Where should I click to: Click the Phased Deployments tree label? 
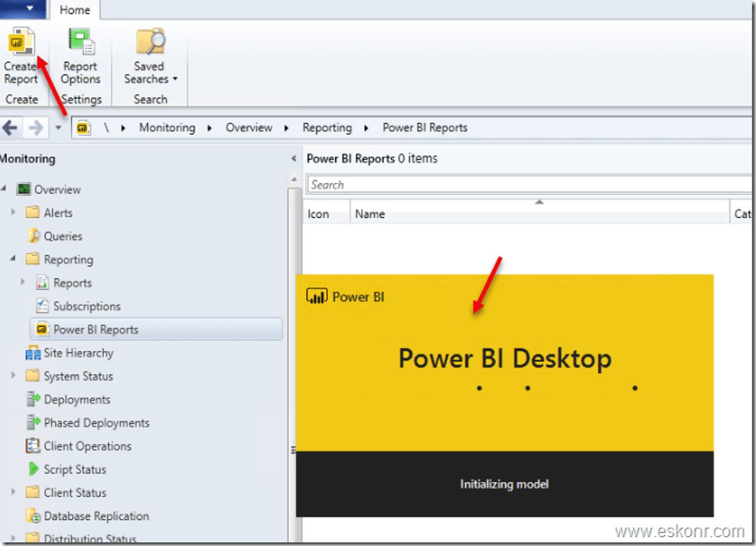click(x=97, y=422)
